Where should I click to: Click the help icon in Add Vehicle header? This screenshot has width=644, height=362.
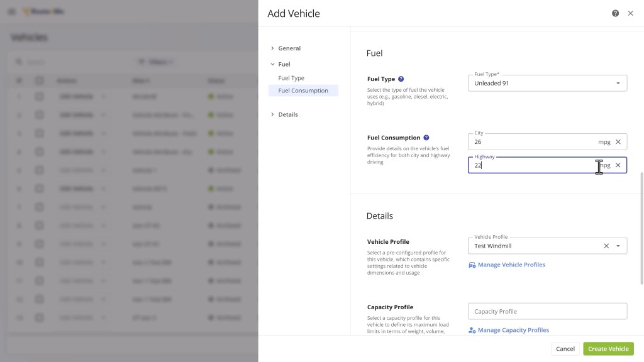click(615, 13)
